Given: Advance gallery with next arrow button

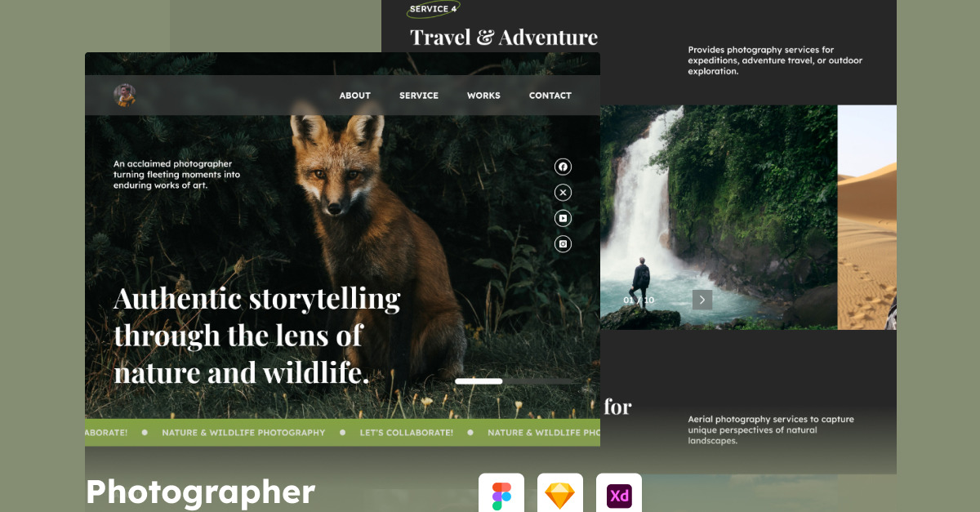Looking at the screenshot, I should pos(702,300).
